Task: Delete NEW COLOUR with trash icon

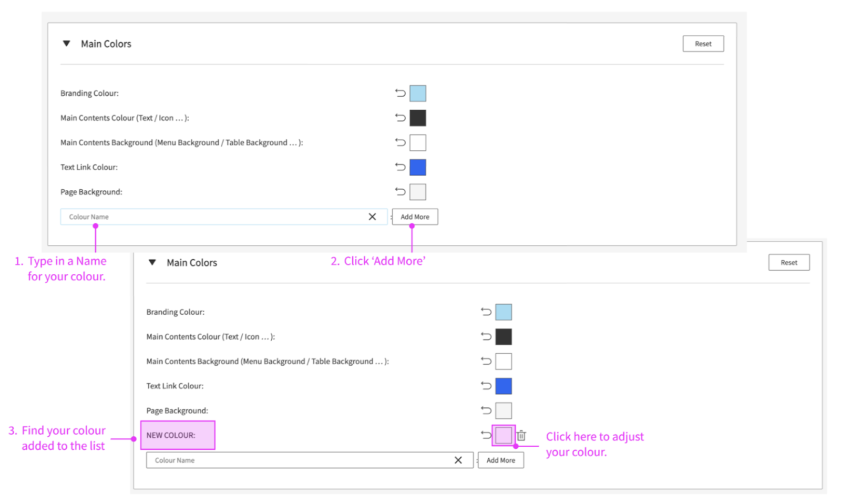Action: tap(521, 435)
